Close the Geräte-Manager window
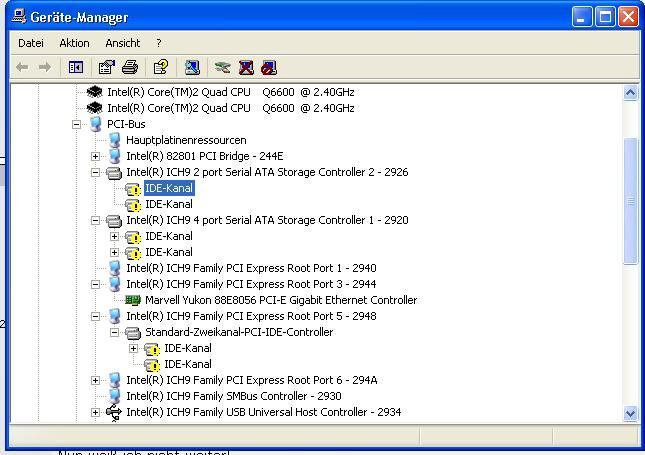The width and height of the screenshot is (645, 455). [629, 17]
